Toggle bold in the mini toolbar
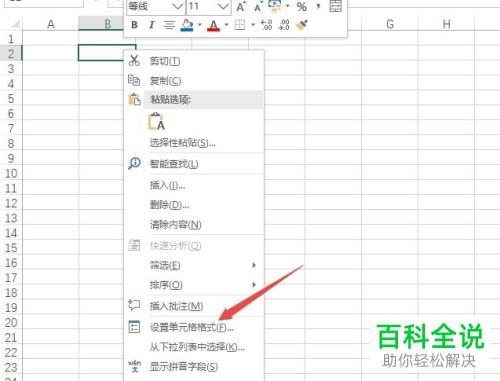This screenshot has height=381, width=500. click(134, 25)
